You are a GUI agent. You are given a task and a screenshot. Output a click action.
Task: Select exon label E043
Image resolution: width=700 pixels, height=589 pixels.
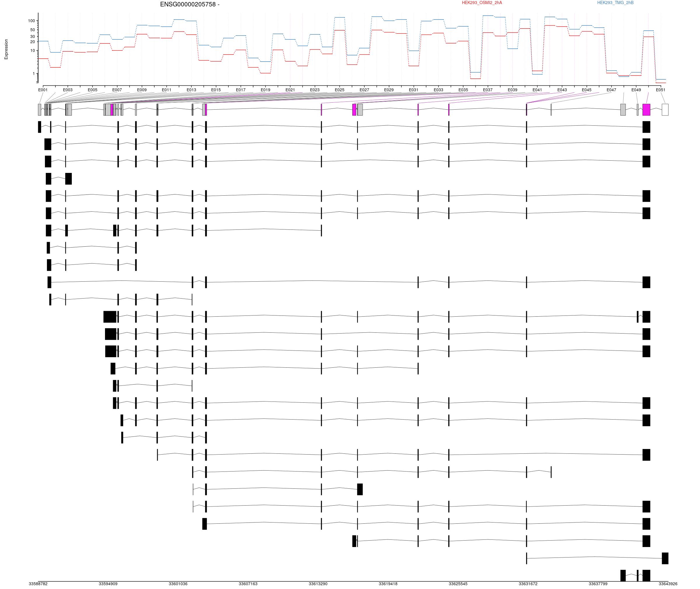(562, 90)
